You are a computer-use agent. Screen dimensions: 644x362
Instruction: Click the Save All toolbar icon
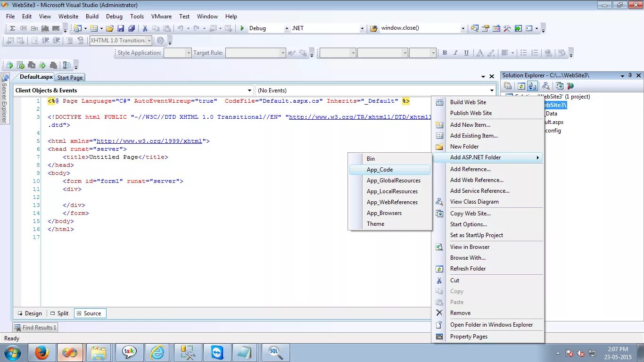pyautogui.click(x=132, y=28)
